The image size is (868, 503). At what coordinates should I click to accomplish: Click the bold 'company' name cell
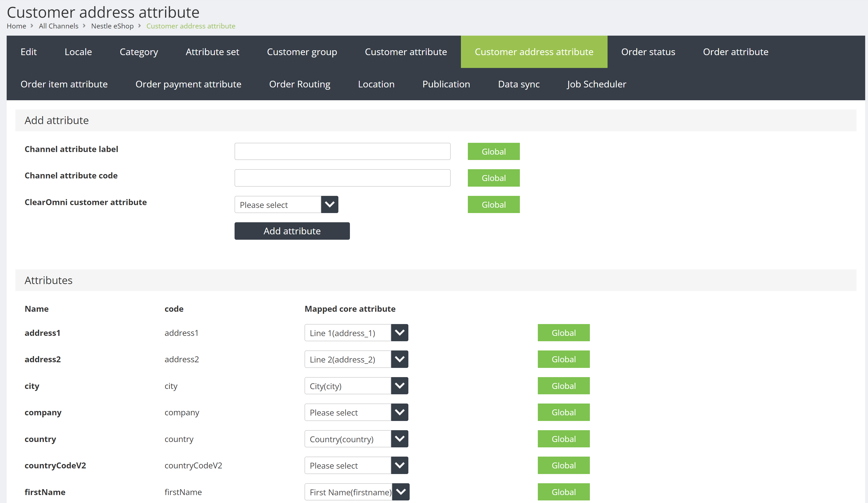[43, 413]
